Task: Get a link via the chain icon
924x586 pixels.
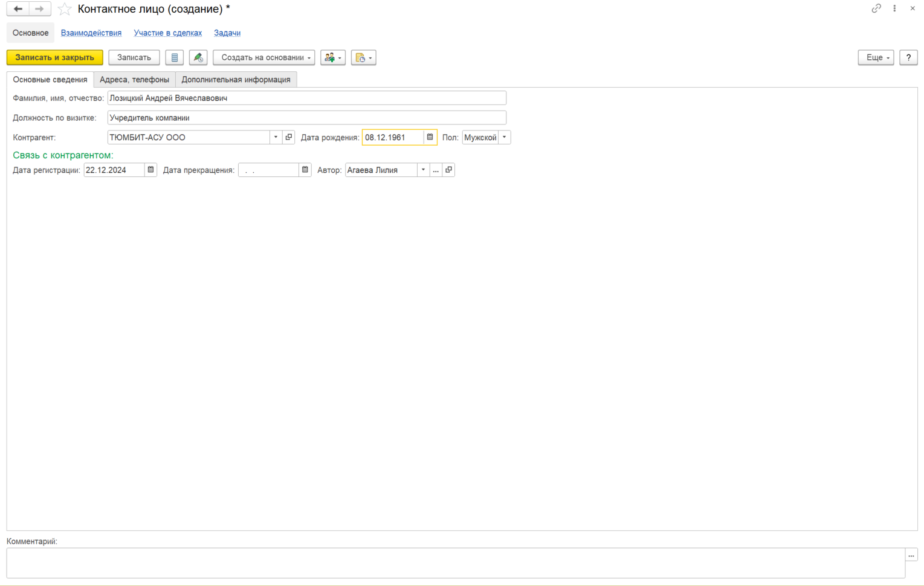Action: tap(876, 8)
